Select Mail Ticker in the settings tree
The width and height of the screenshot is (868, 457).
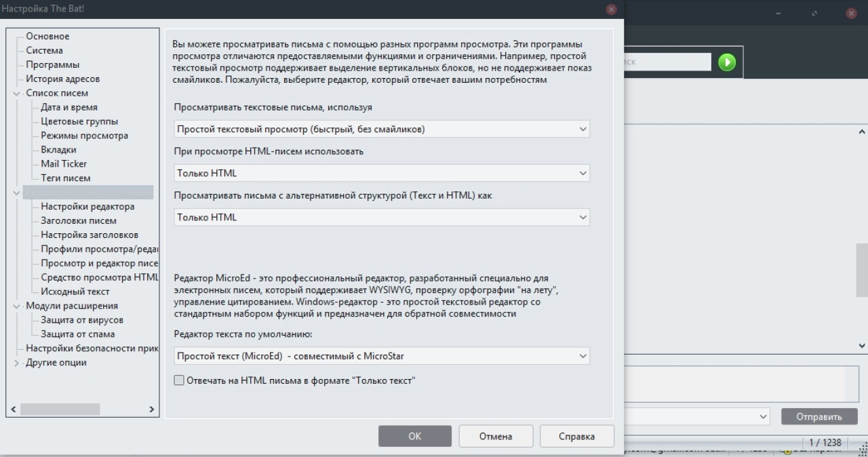(x=64, y=163)
